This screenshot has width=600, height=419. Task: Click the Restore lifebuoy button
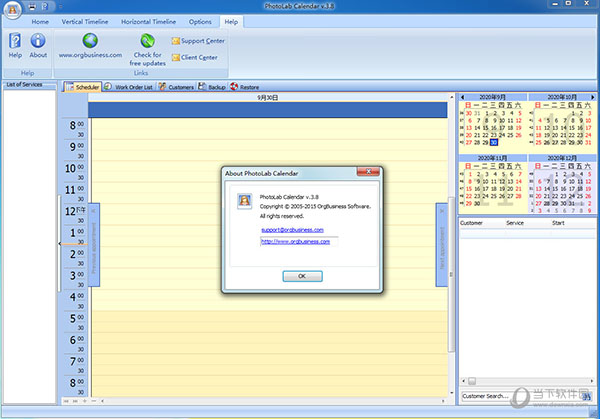[245, 87]
